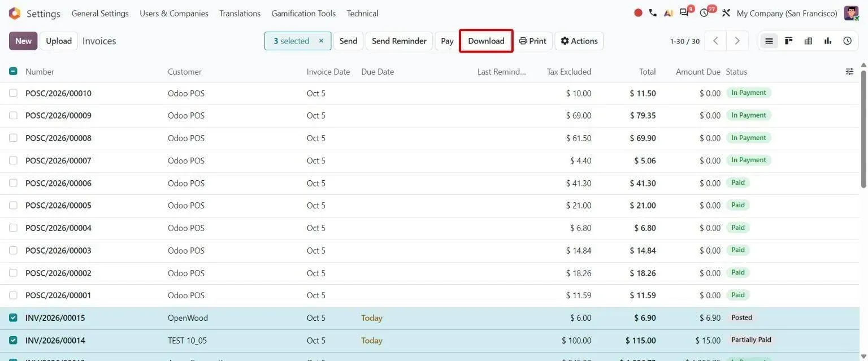
Task: Click the Send button
Action: 348,41
